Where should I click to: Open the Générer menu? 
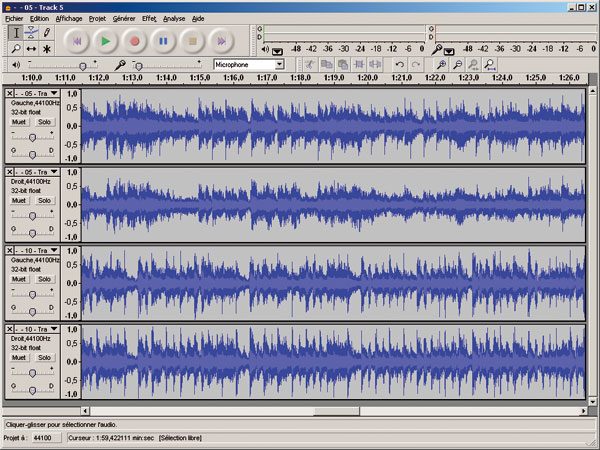coord(125,18)
